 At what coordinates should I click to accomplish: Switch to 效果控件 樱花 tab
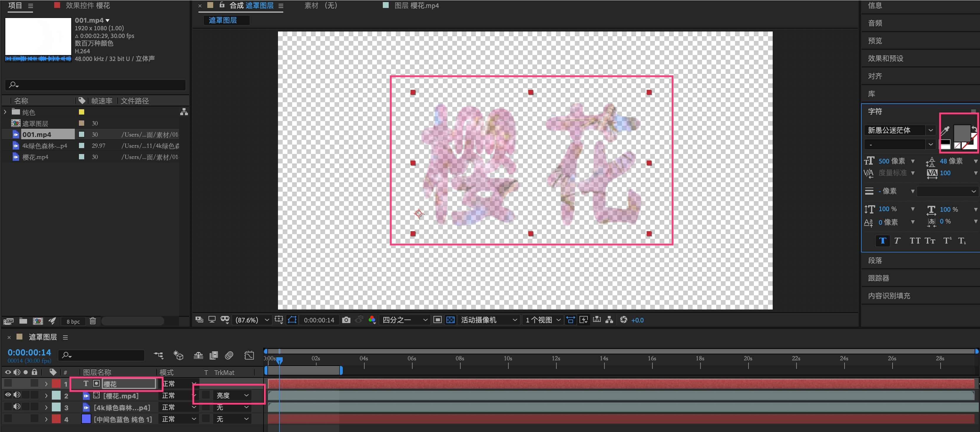coord(87,5)
